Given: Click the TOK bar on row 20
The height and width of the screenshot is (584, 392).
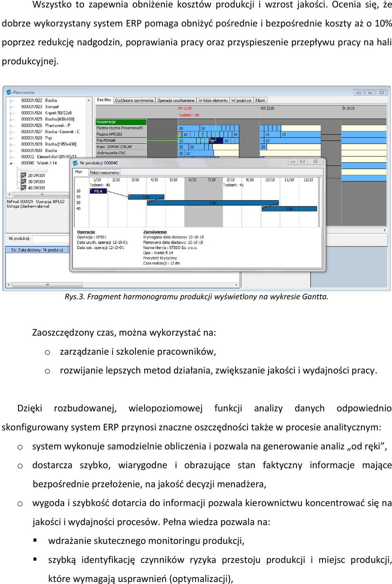Looking at the screenshot, I should (146, 197).
